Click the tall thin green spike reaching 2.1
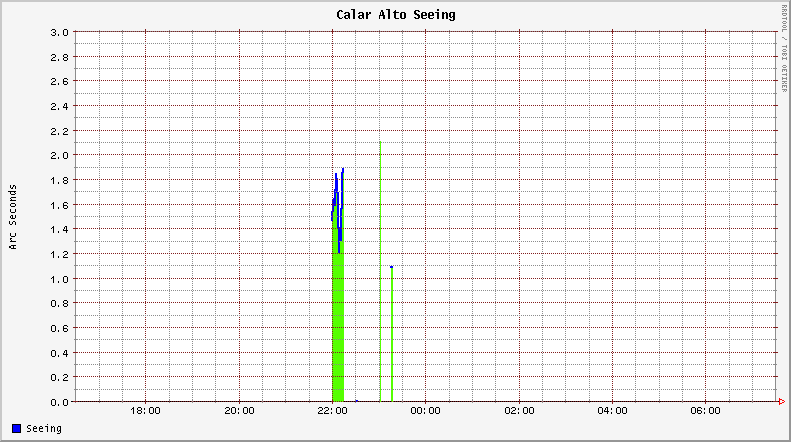The width and height of the screenshot is (791, 442). 380,270
